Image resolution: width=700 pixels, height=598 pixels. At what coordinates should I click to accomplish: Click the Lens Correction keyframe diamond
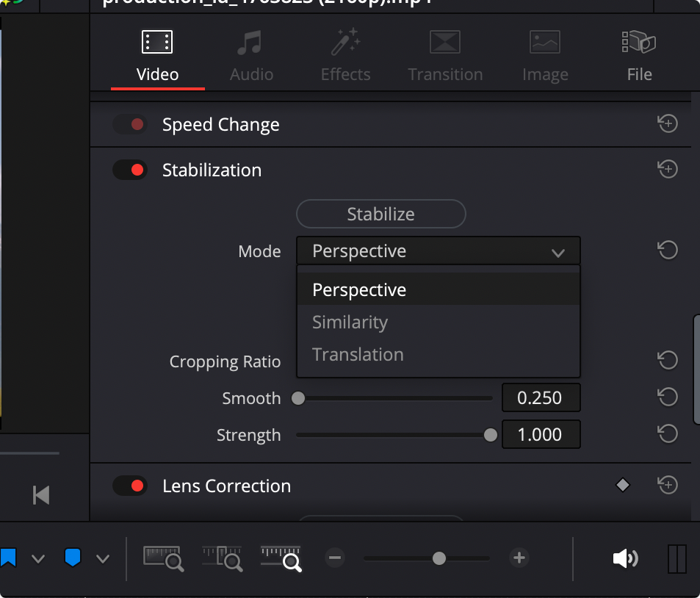622,485
